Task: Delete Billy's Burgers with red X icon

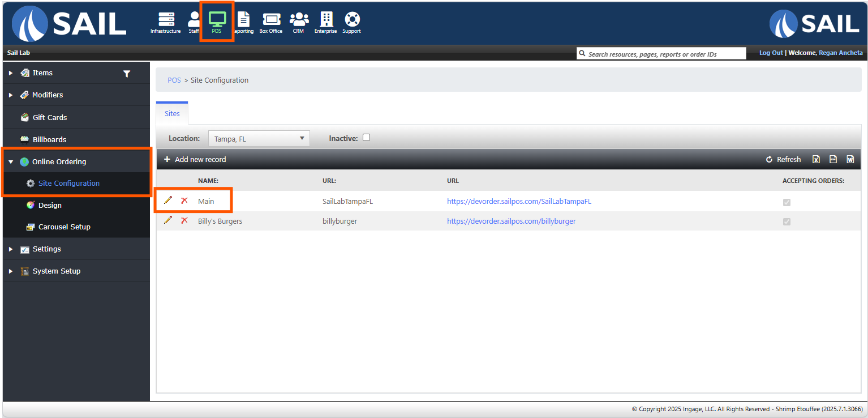Action: tap(184, 220)
